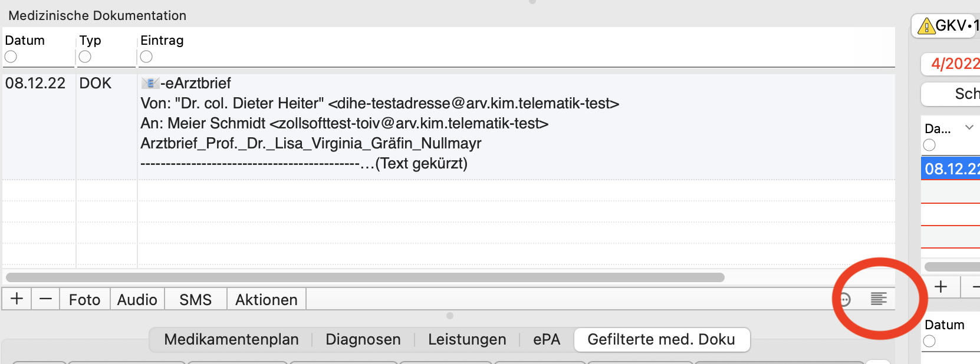This screenshot has width=980, height=364.
Task: Remove entry with the minus button beside Foto
Action: 45,299
